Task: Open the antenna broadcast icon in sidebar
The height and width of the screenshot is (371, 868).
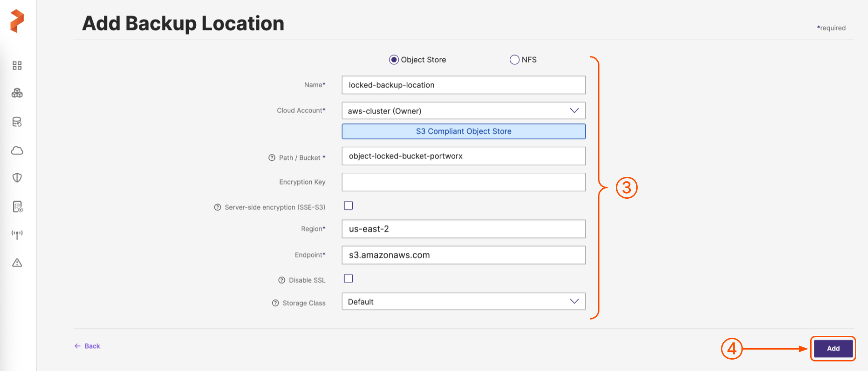Action: pyautogui.click(x=17, y=235)
